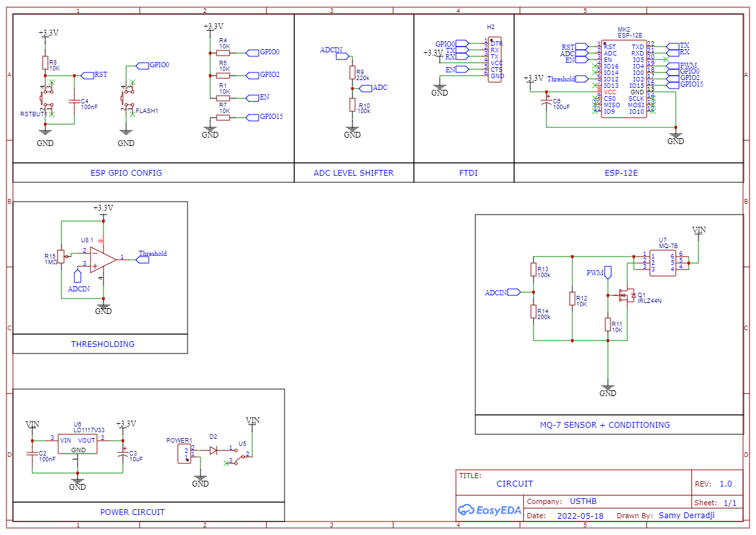Click the REV value "1.0"

(x=726, y=484)
